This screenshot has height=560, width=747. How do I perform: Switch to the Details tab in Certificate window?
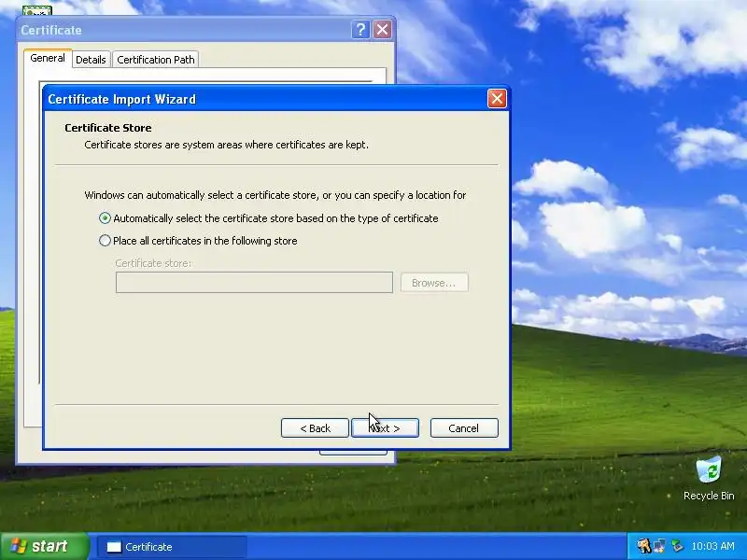coord(91,60)
